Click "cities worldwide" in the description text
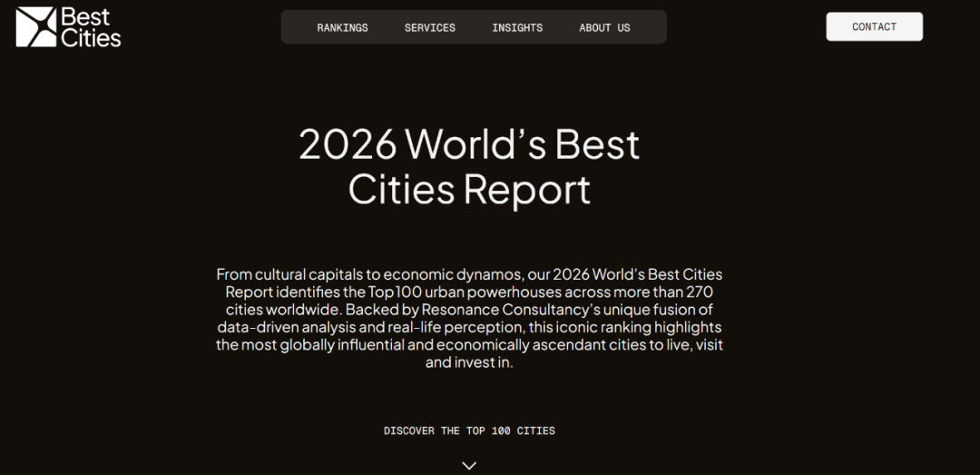Screen dimensions: 980x475 coord(283,310)
